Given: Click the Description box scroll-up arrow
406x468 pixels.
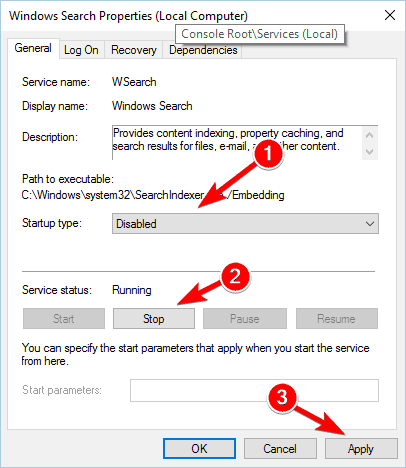Looking at the screenshot, I should (x=369, y=135).
